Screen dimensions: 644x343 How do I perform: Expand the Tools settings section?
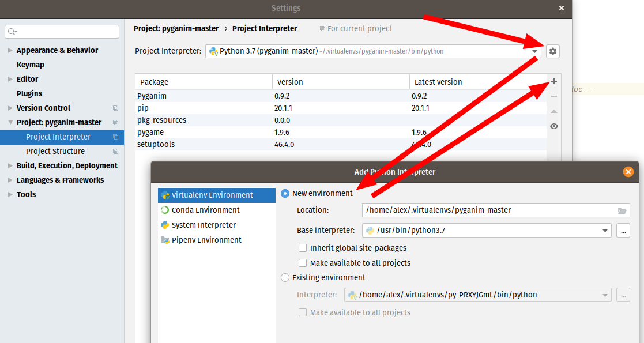click(10, 194)
